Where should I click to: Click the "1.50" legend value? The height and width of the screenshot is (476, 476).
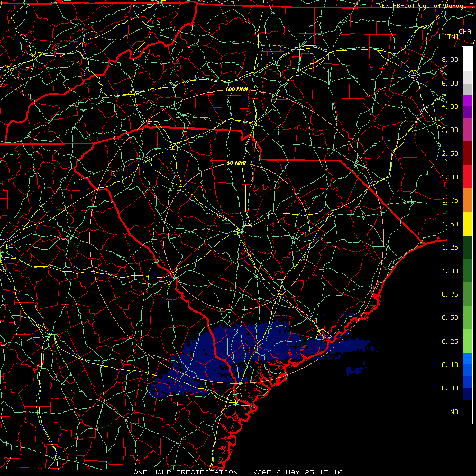tap(450, 224)
